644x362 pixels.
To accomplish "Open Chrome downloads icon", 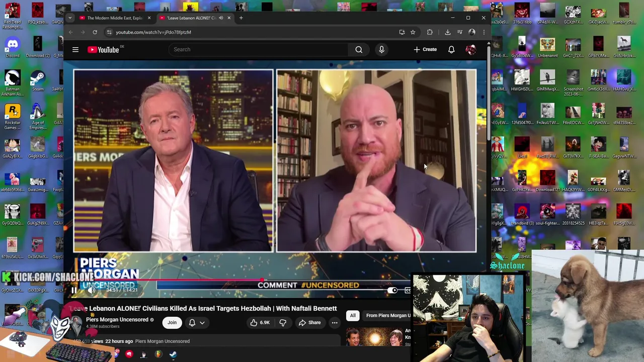I will (447, 32).
